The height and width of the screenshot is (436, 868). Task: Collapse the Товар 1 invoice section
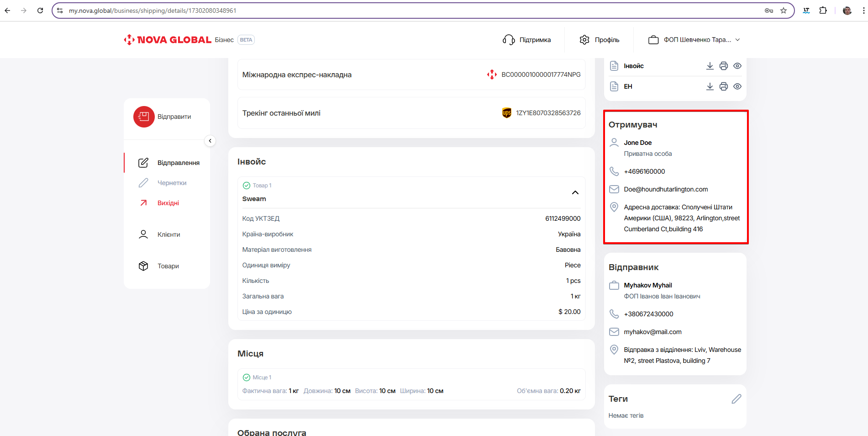point(575,192)
